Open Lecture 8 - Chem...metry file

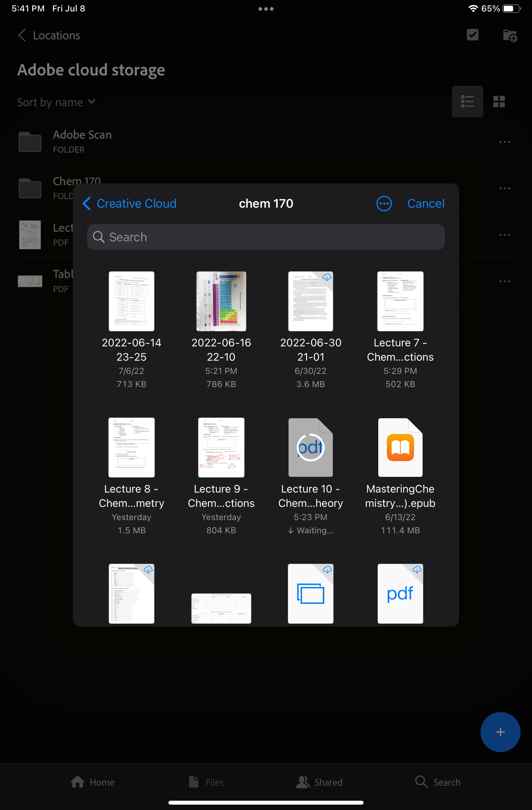coord(132,447)
